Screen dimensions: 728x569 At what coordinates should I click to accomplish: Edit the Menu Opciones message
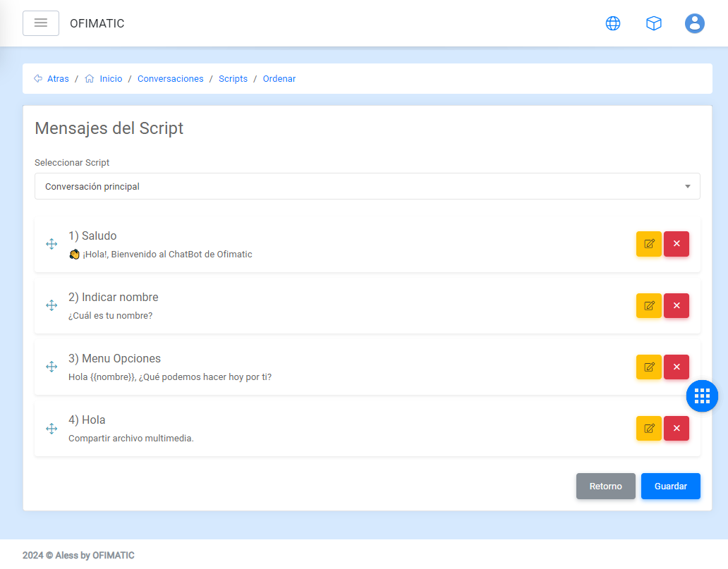pyautogui.click(x=649, y=367)
